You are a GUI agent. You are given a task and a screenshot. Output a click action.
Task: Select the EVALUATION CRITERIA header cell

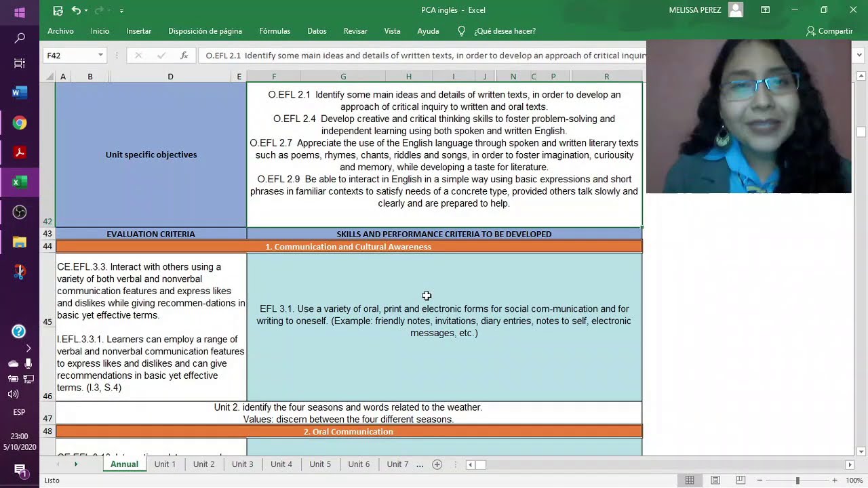pyautogui.click(x=151, y=234)
